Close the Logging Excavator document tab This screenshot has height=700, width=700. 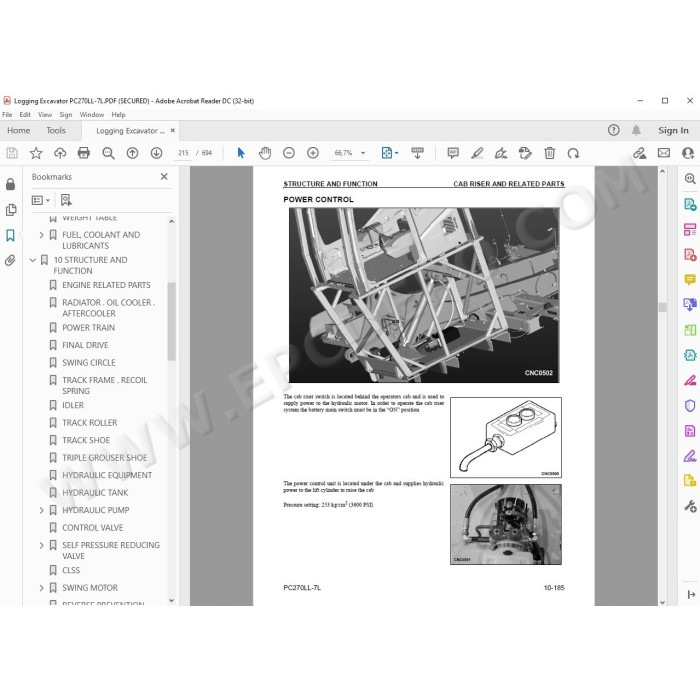(x=172, y=130)
